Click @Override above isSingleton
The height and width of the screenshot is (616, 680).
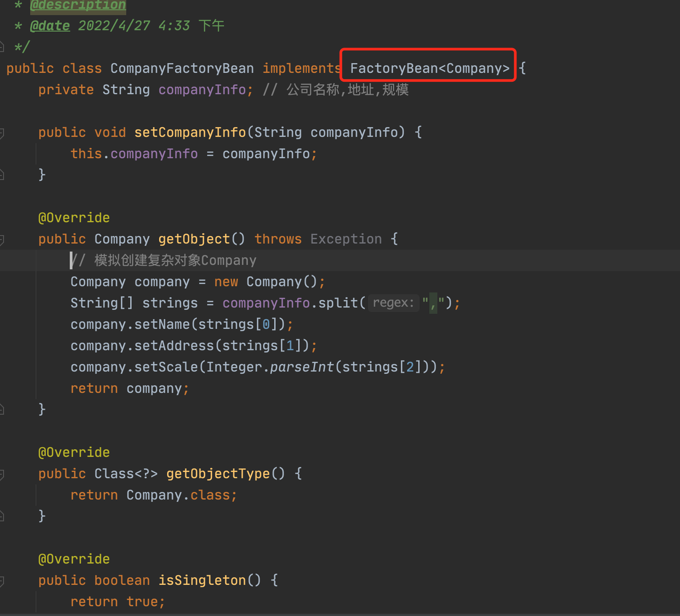(74, 559)
